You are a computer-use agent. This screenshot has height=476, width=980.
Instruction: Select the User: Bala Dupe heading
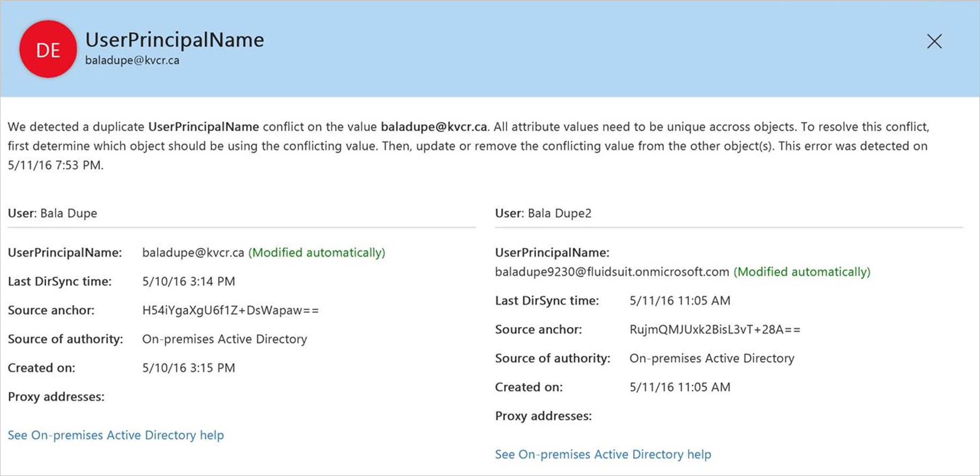(53, 213)
